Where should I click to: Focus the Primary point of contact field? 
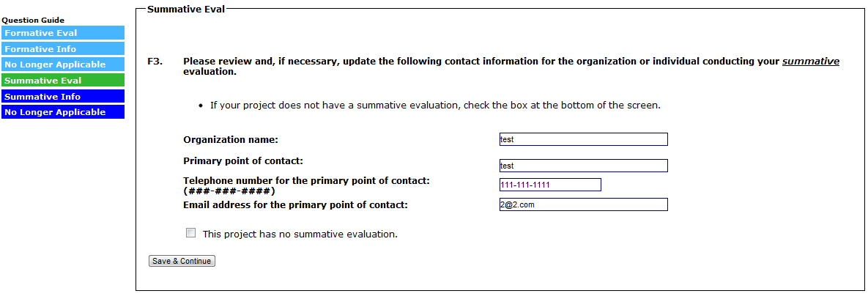(582, 166)
